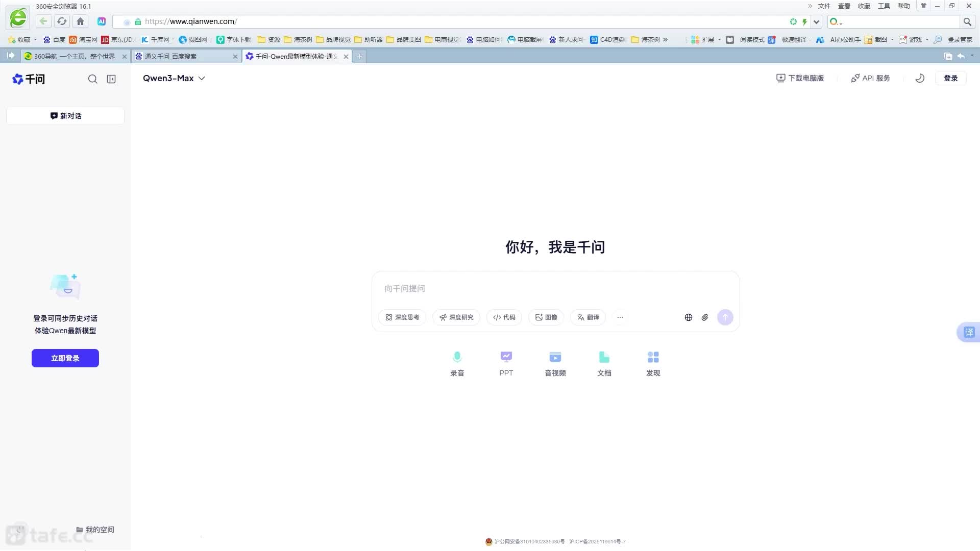The image size is (980, 551).
Task: Open 我的空间 in the sidebar
Action: tap(95, 530)
